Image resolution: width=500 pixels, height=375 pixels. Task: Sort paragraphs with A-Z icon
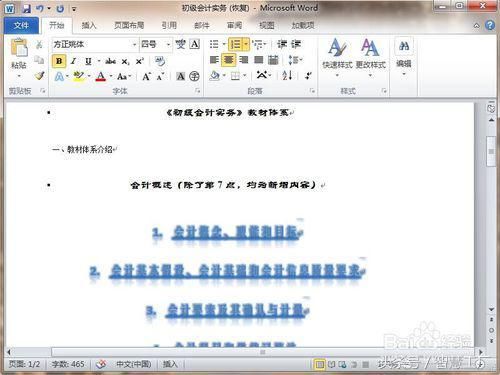[287, 75]
